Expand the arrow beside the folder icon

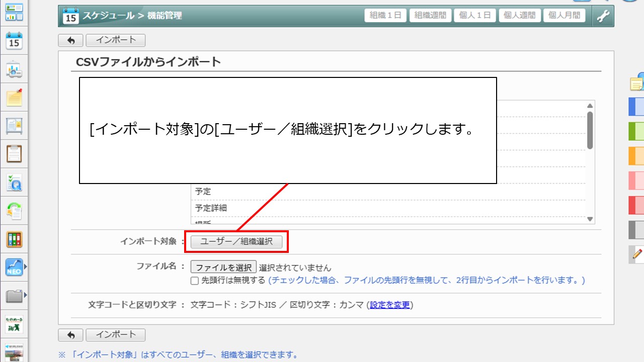click(x=25, y=295)
